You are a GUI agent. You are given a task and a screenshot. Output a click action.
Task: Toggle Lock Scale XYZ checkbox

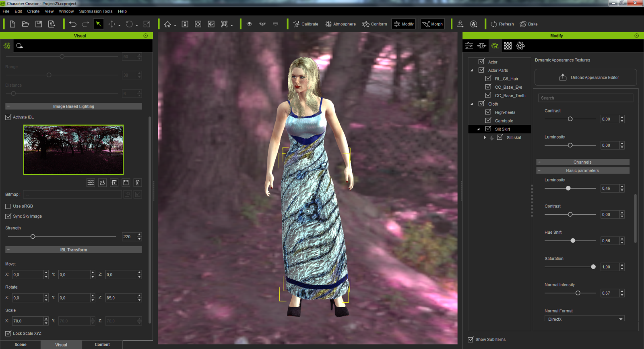(8, 334)
